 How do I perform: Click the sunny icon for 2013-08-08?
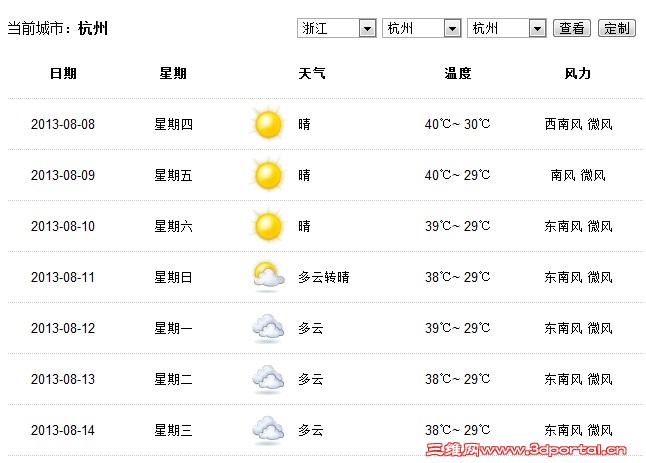[x=268, y=124]
